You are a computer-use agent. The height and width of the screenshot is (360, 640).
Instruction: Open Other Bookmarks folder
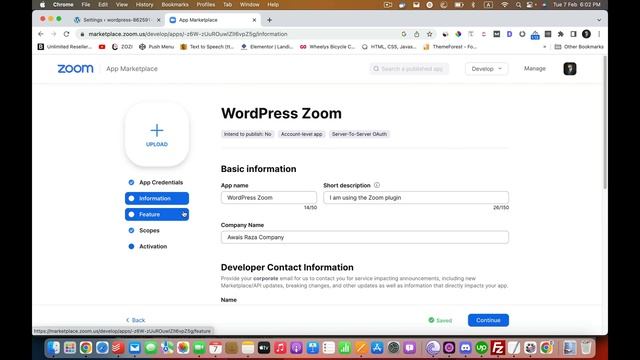[579, 47]
